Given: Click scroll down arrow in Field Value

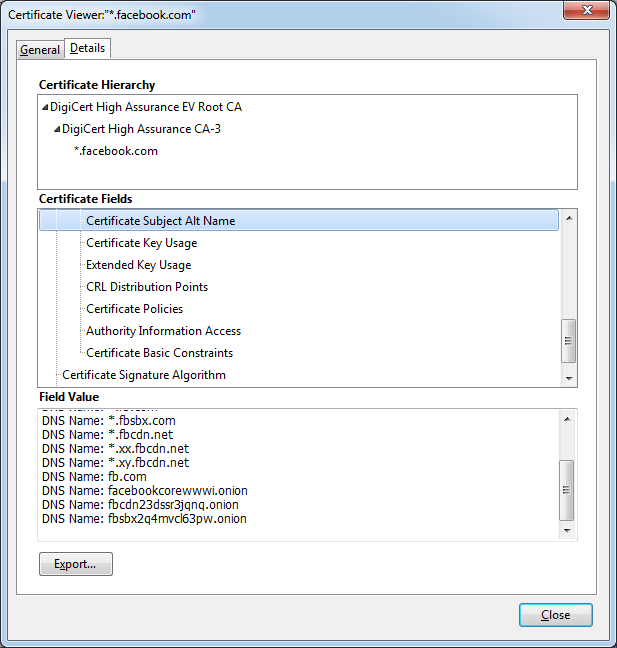Looking at the screenshot, I should click(567, 531).
